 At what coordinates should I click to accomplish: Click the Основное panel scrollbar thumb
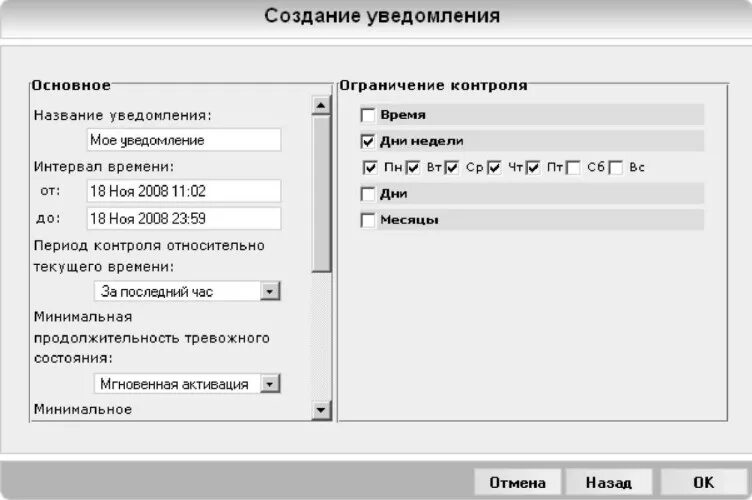point(321,194)
